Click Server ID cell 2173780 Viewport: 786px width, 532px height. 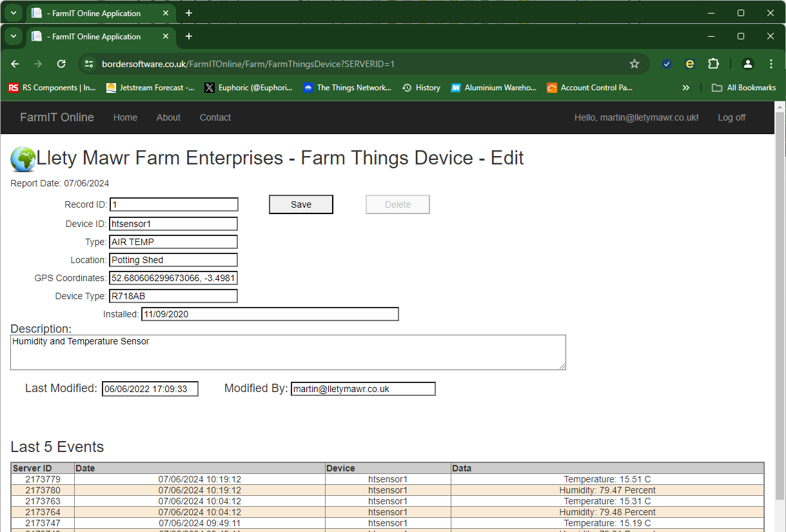coord(43,490)
